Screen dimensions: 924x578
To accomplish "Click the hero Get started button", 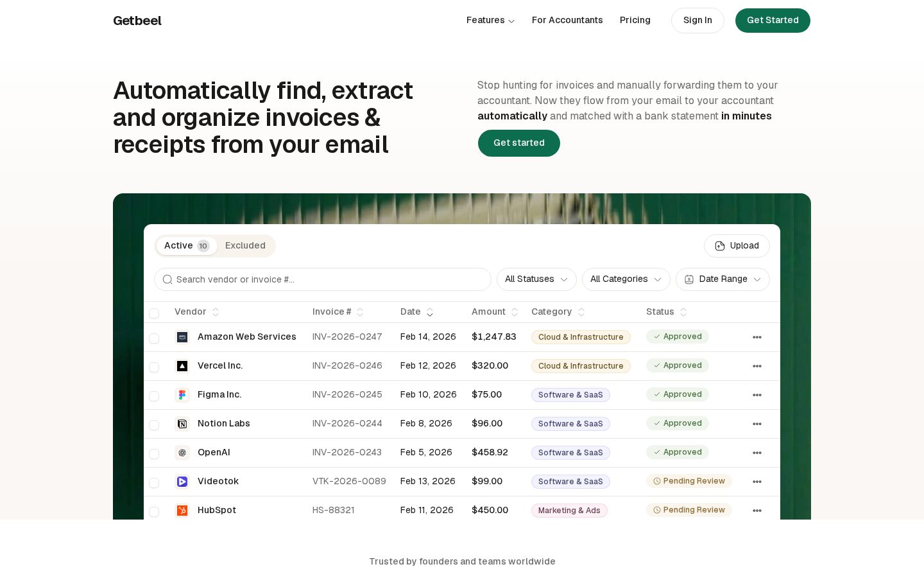I will (519, 143).
